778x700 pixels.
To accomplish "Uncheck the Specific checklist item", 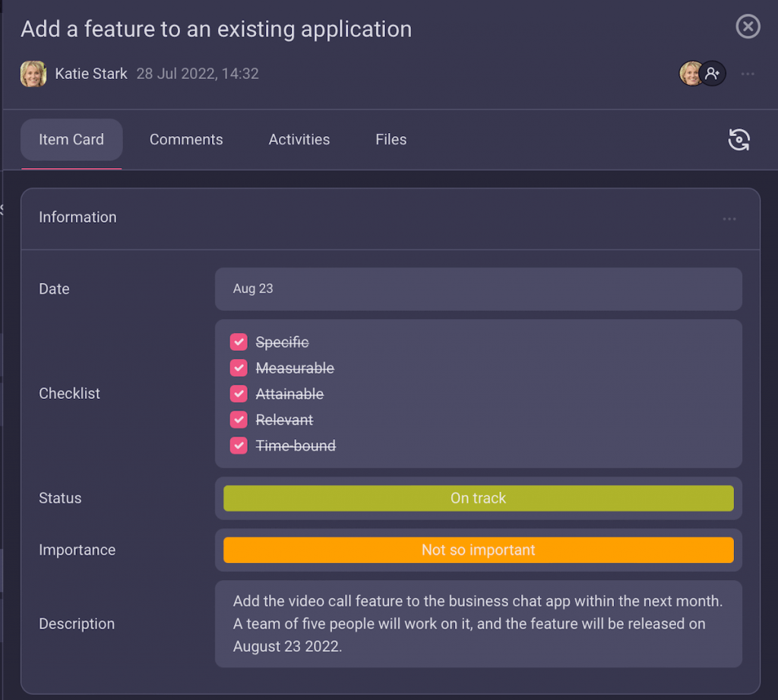I will click(x=239, y=342).
